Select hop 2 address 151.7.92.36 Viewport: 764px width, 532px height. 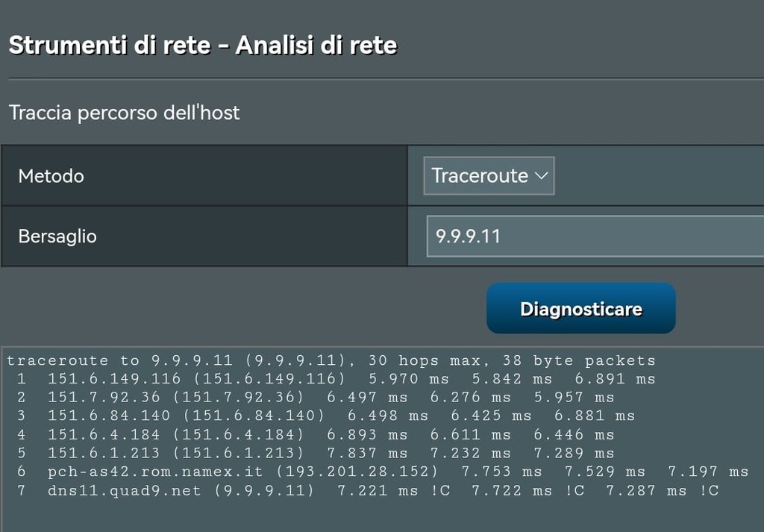coord(104,398)
